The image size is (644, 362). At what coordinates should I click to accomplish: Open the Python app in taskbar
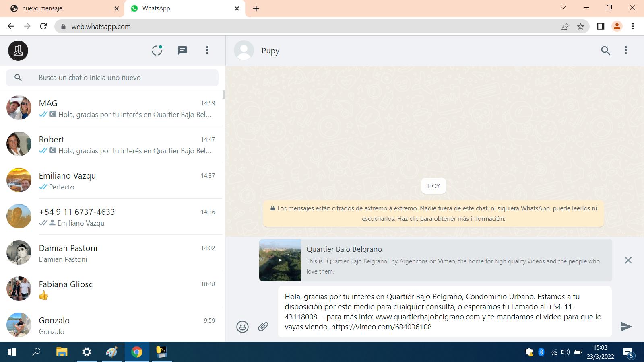tap(162, 352)
